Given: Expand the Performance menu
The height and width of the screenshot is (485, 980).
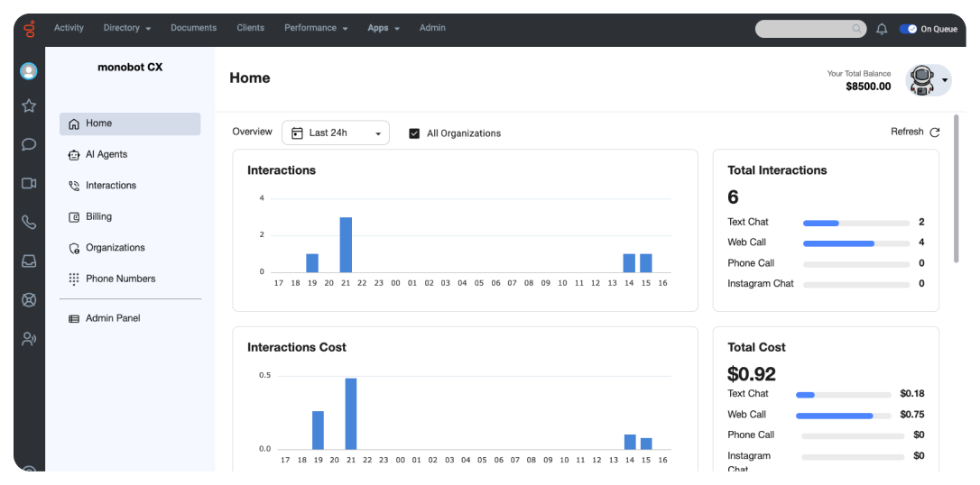Looking at the screenshot, I should click(x=316, y=28).
